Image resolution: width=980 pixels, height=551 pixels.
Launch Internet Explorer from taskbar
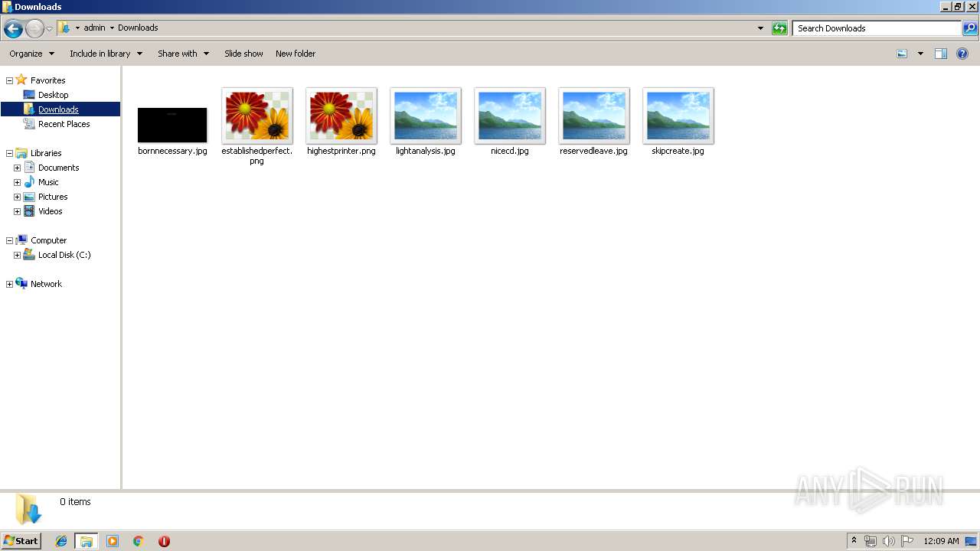click(61, 541)
